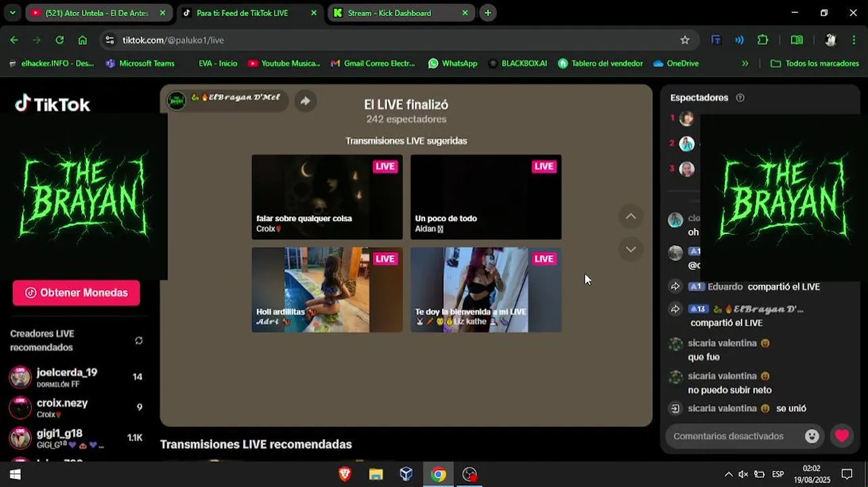Close the Kick Dashboard tab
The width and height of the screenshot is (868, 487).
[465, 13]
